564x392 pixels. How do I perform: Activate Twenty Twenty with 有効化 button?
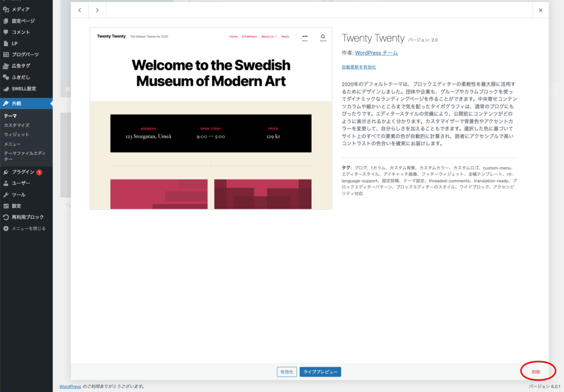pos(286,372)
